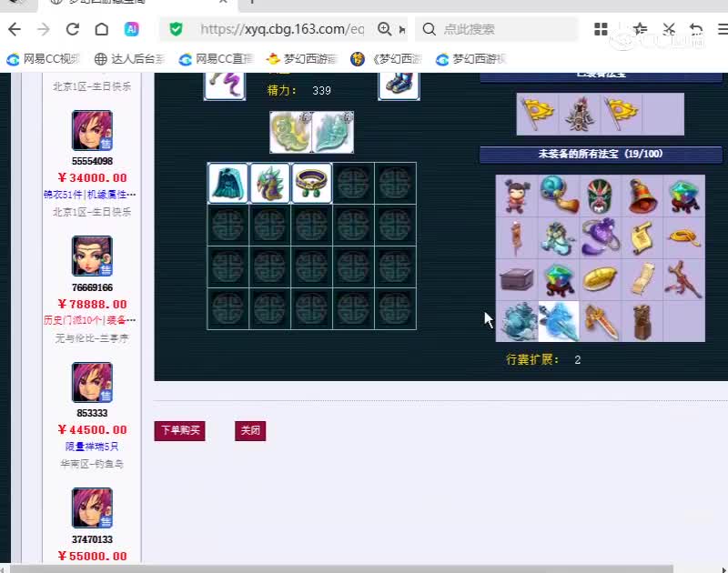Select the doll girl treasure
728x573 pixels.
517,196
